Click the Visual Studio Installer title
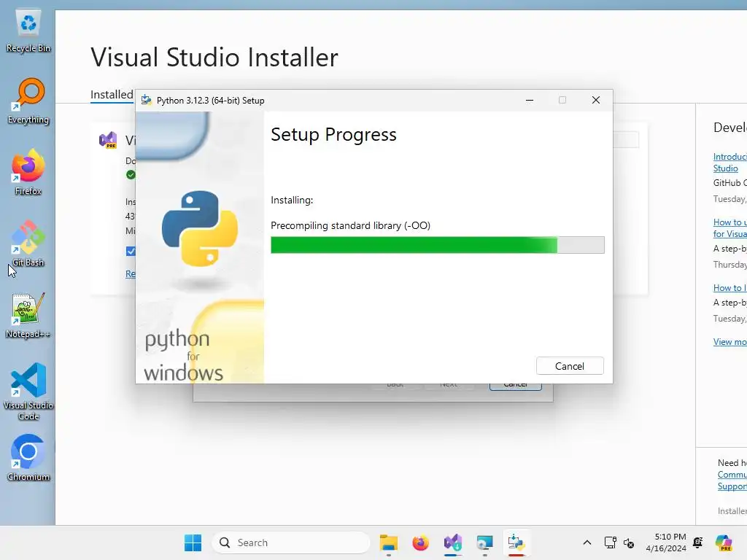Screen dimensions: 747x560 pos(214,57)
